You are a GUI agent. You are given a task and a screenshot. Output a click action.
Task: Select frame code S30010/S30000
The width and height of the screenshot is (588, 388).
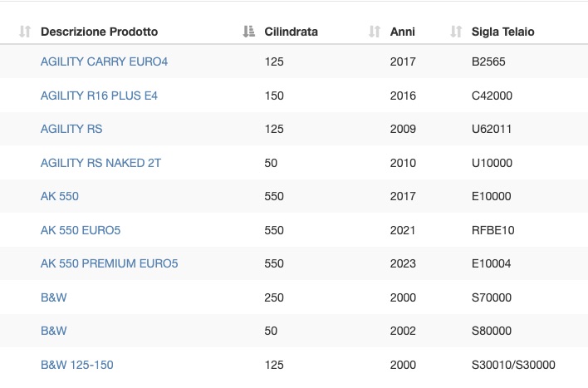tap(513, 365)
